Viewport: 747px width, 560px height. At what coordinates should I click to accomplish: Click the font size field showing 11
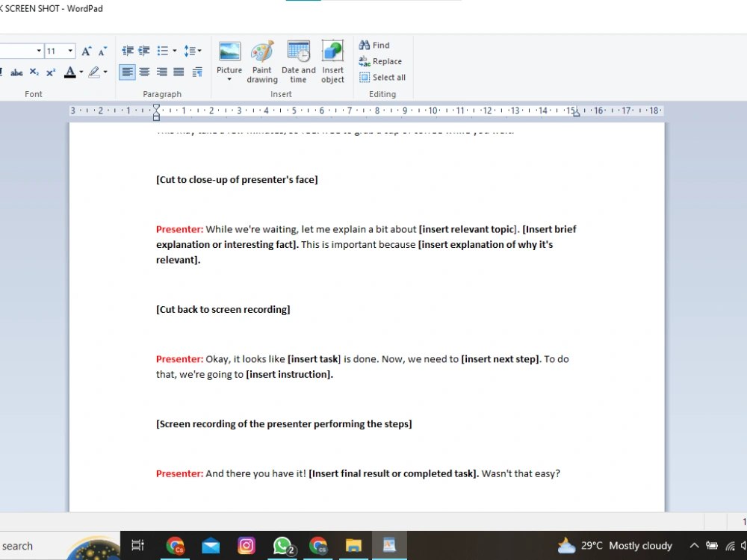click(55, 51)
